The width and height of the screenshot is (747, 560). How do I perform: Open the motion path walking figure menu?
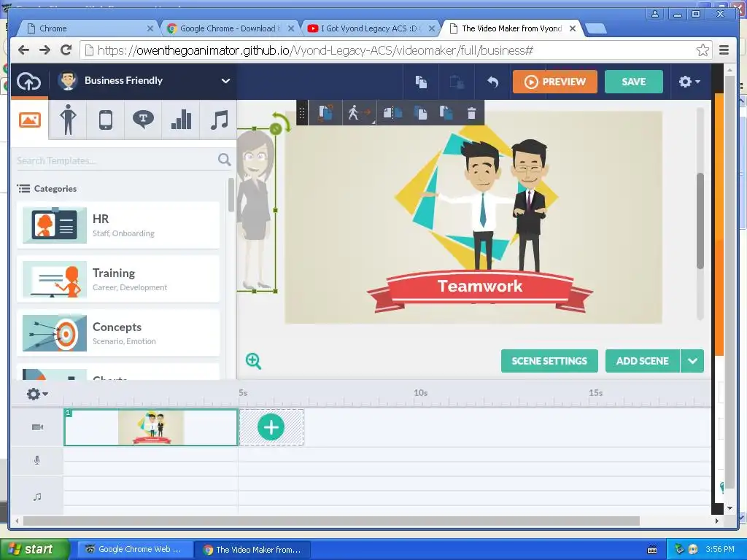pos(359,113)
